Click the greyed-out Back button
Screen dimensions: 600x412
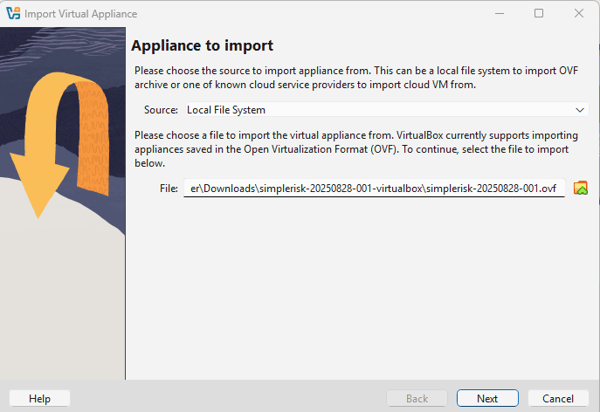point(417,398)
